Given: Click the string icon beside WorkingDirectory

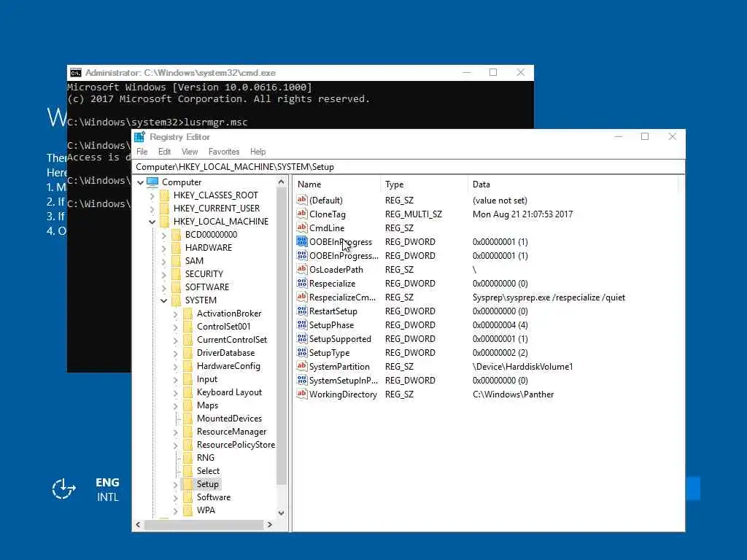Looking at the screenshot, I should click(x=301, y=394).
